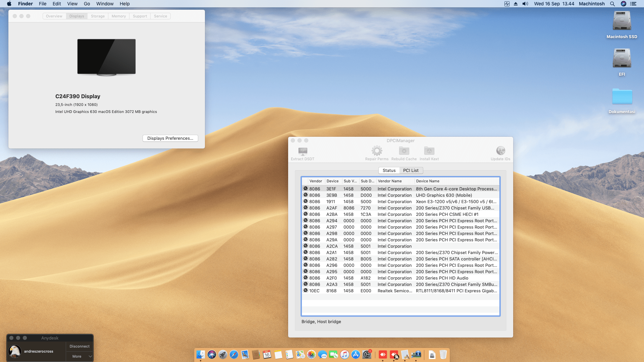Open Messages from the Dock

[x=323, y=354]
